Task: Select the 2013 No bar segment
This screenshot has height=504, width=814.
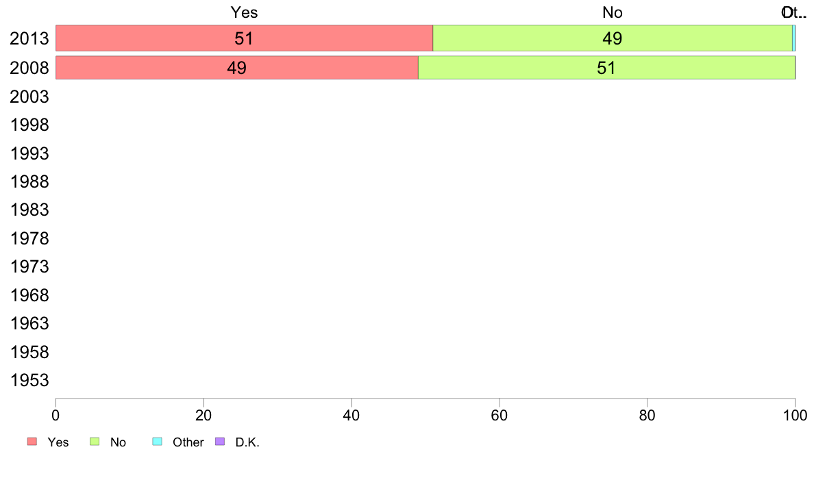Action: (x=612, y=38)
